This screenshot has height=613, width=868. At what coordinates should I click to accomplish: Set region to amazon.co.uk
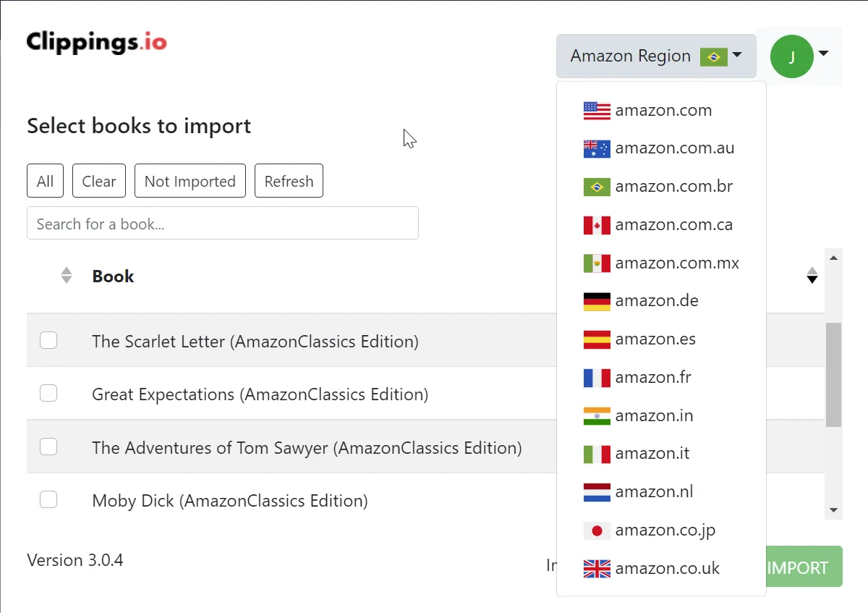pyautogui.click(x=661, y=569)
